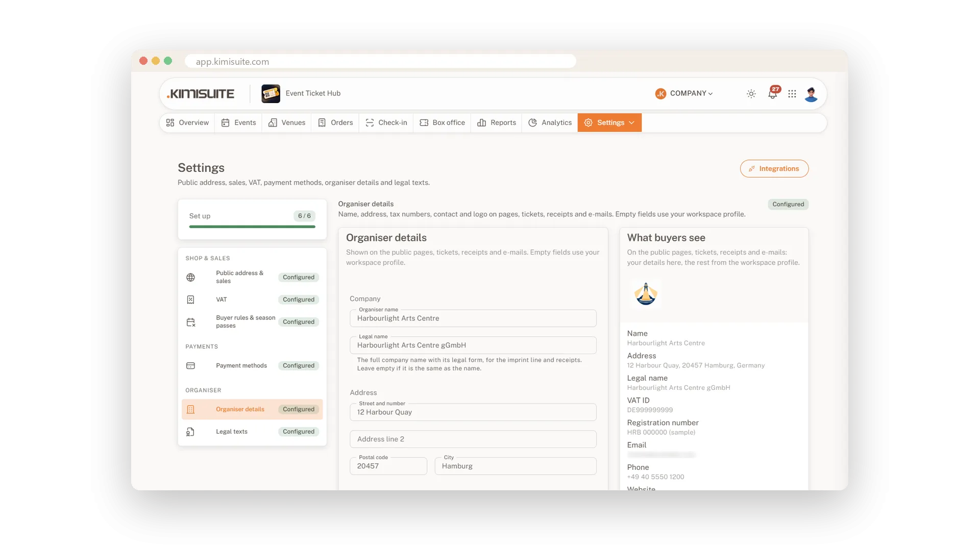The image size is (980, 551).
Task: Click the orange K company badge
Action: pos(660,94)
